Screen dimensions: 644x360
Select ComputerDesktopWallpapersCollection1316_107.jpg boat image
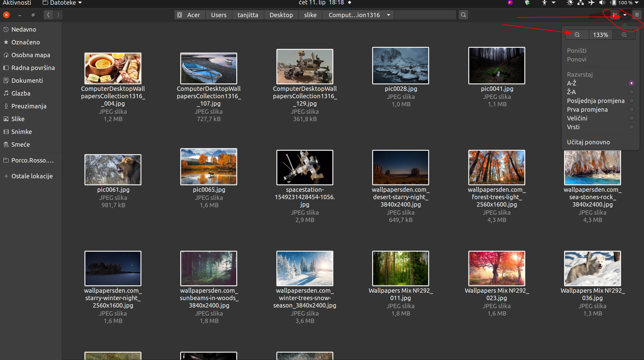[209, 68]
